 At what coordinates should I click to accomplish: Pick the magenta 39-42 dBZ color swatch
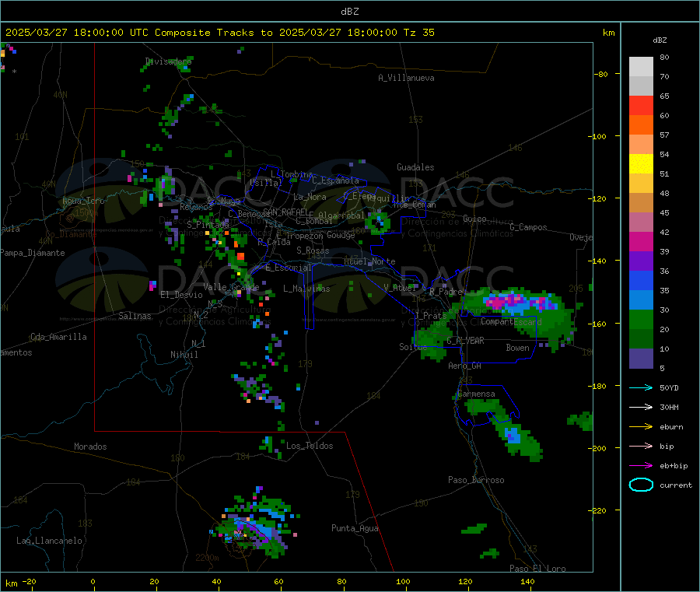641,241
